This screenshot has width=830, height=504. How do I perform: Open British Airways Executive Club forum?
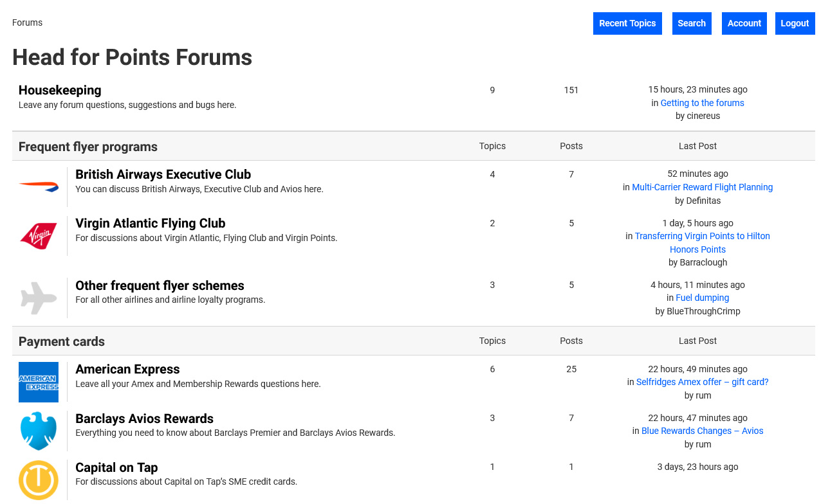[163, 174]
